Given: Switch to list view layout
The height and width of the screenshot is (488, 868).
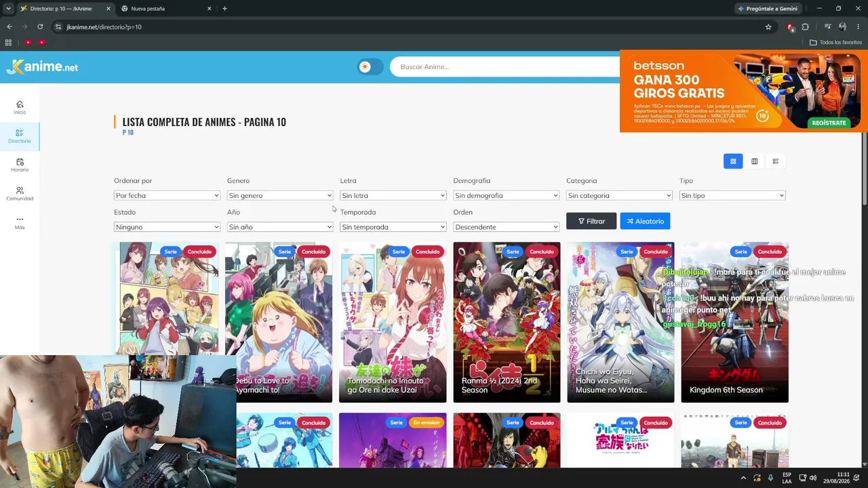Looking at the screenshot, I should [x=776, y=161].
